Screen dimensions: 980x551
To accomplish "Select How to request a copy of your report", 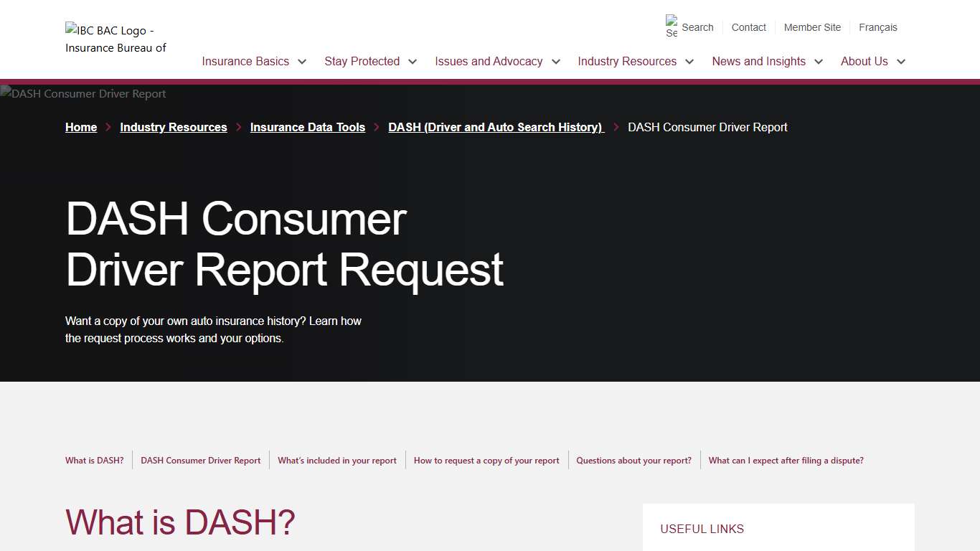I will 486,460.
